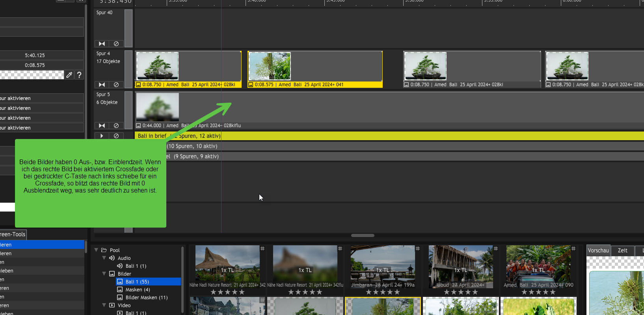The image size is (644, 315).
Task: Collapse the Bilder folder arrow
Action: click(104, 274)
